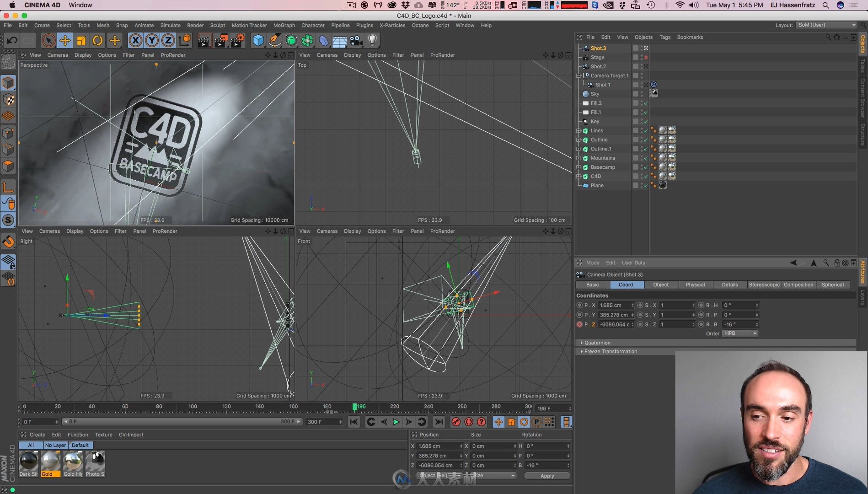Expand the Basecamp object hierarchy

(579, 167)
